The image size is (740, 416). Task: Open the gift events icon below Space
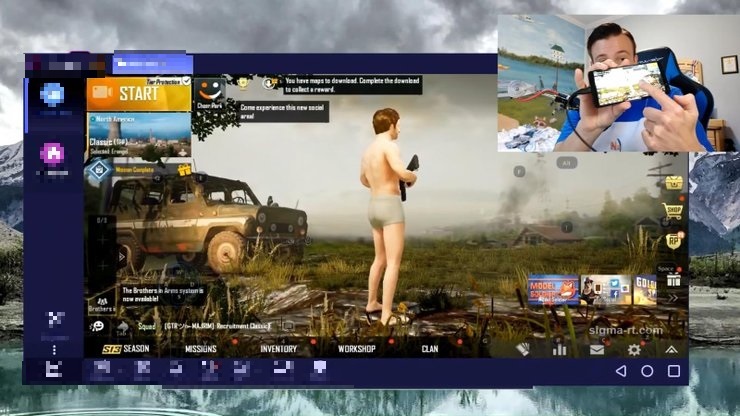click(x=673, y=280)
